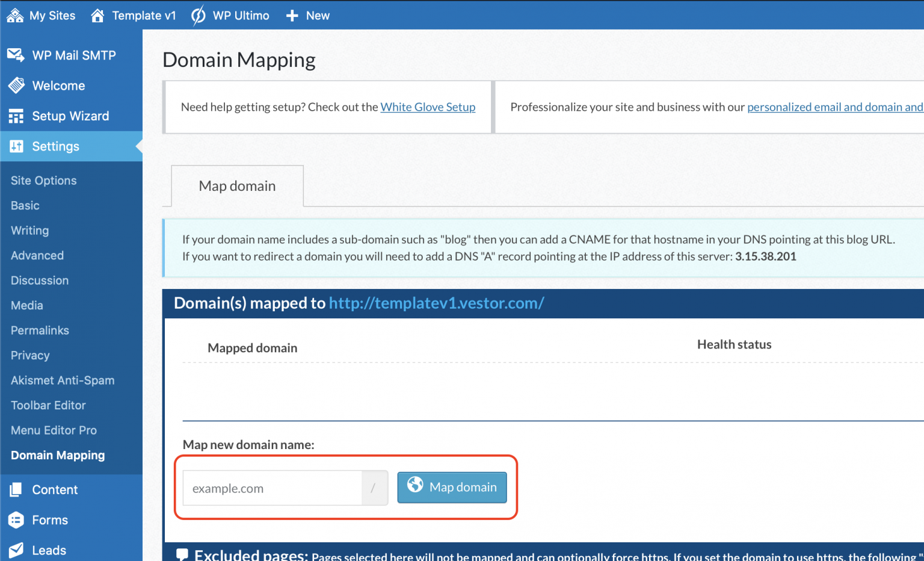Click the Leads icon in the sidebar
The image size is (924, 561).
(x=14, y=550)
